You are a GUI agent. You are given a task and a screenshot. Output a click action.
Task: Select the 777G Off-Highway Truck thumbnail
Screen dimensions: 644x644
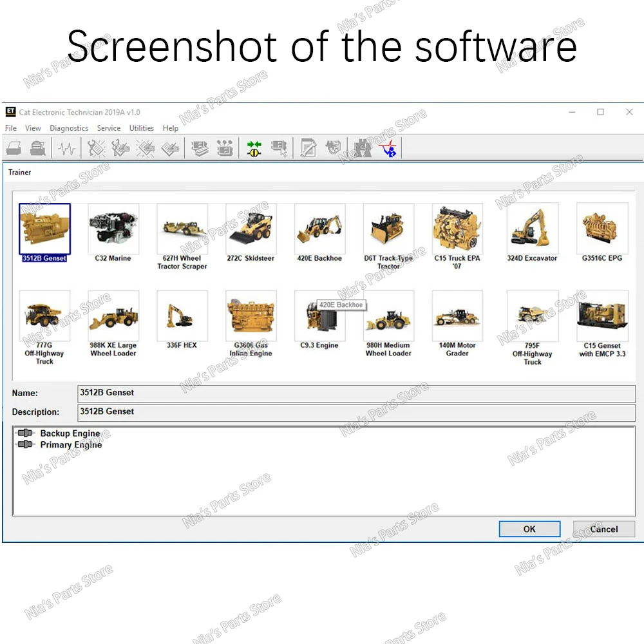click(45, 316)
